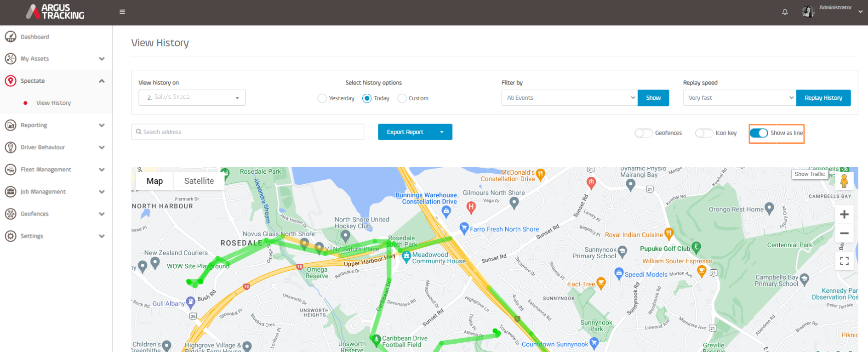Click the Royal Indian Cuisine marker
The width and height of the screenshot is (868, 352).
669,234
